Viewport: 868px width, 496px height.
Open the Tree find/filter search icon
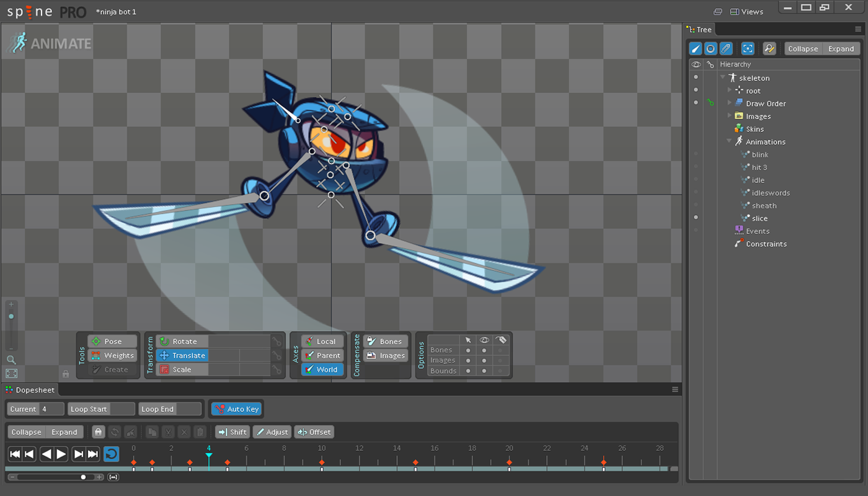[769, 48]
